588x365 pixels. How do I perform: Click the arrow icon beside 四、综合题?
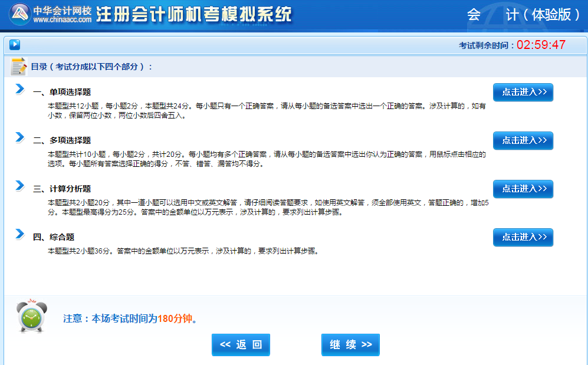[x=20, y=234]
